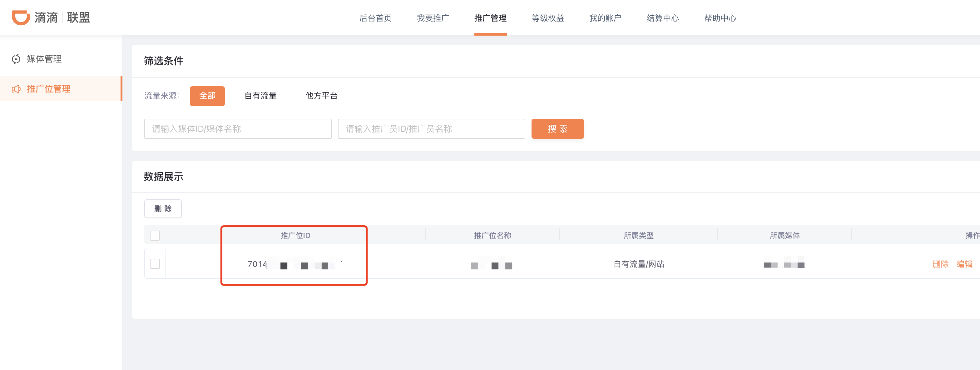Click the 删除 link in table row
The width and height of the screenshot is (980, 370).
click(x=940, y=264)
